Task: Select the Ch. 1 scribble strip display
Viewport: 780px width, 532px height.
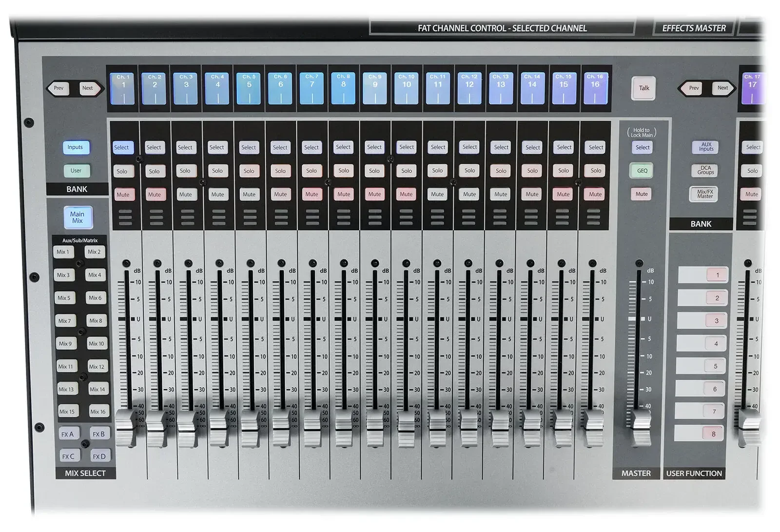Action: 123,88
